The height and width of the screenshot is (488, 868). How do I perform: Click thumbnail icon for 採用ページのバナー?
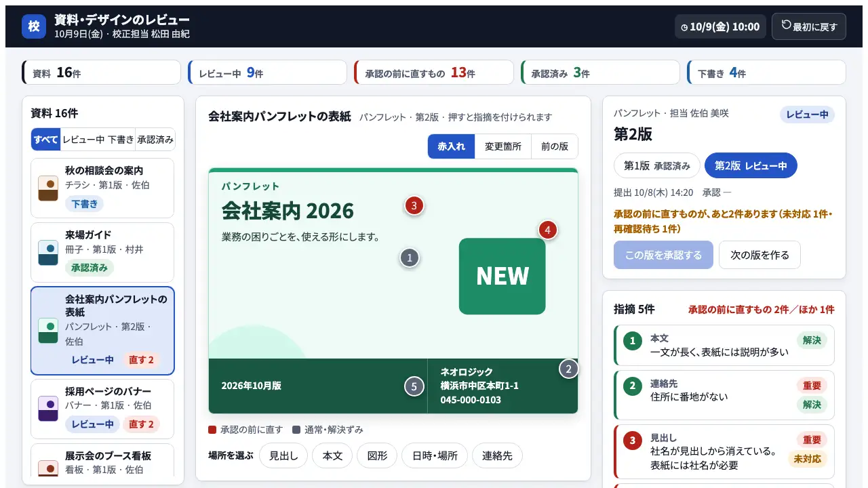click(48, 409)
